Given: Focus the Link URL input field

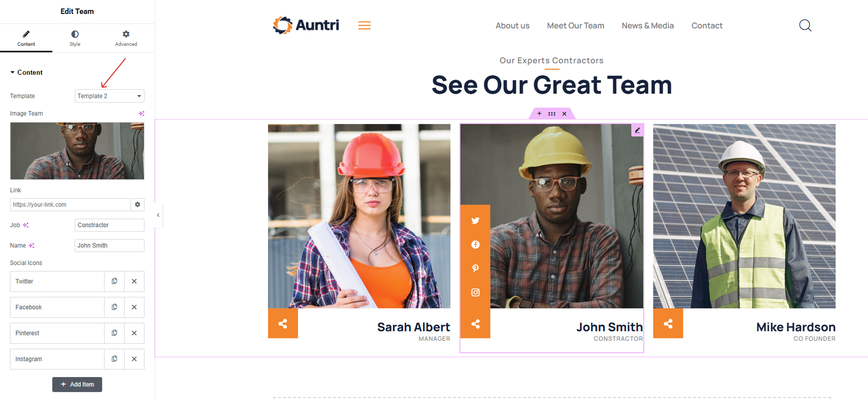Looking at the screenshot, I should pyautogui.click(x=70, y=205).
